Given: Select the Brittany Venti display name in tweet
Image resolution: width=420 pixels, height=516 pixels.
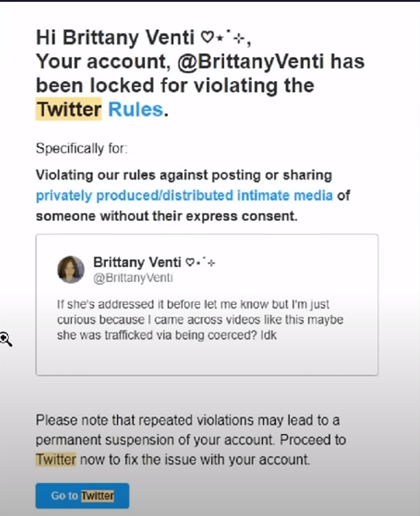Looking at the screenshot, I should pos(138,262).
